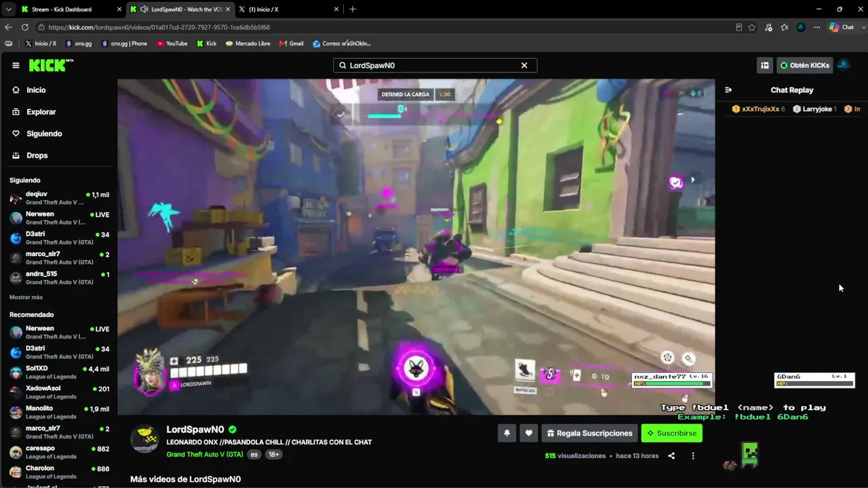Toggle the follow heart for LordSpawN0

pyautogui.click(x=529, y=433)
